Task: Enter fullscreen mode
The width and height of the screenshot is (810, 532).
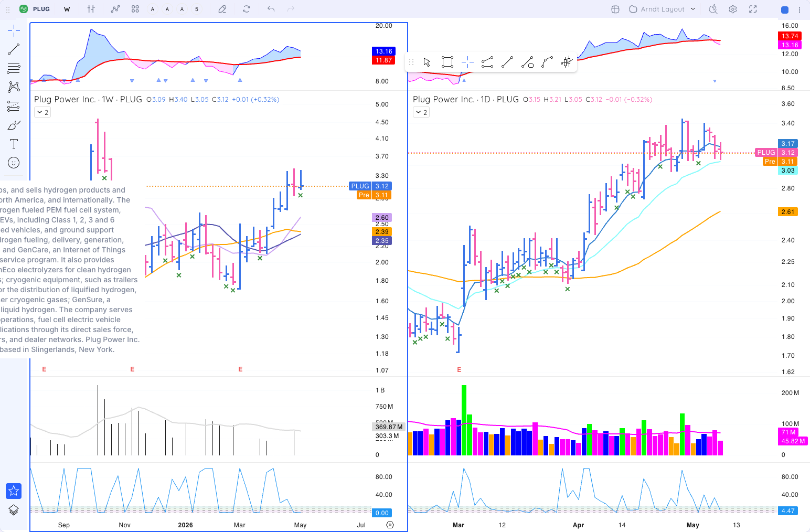Action: coord(753,9)
